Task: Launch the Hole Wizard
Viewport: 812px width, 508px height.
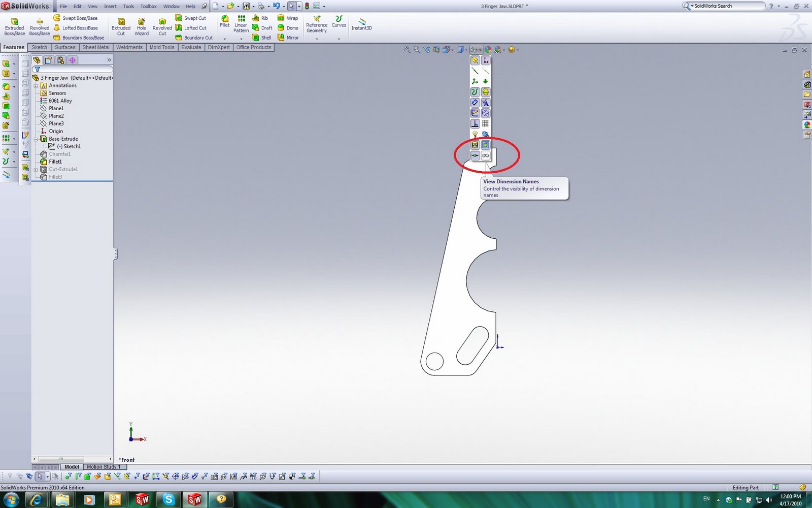Action: coord(142,27)
